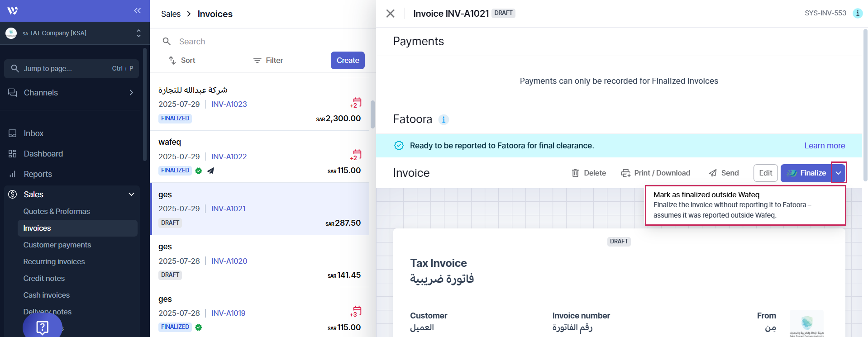Click the help question mark bubble
This screenshot has width=868, height=337.
click(42, 327)
